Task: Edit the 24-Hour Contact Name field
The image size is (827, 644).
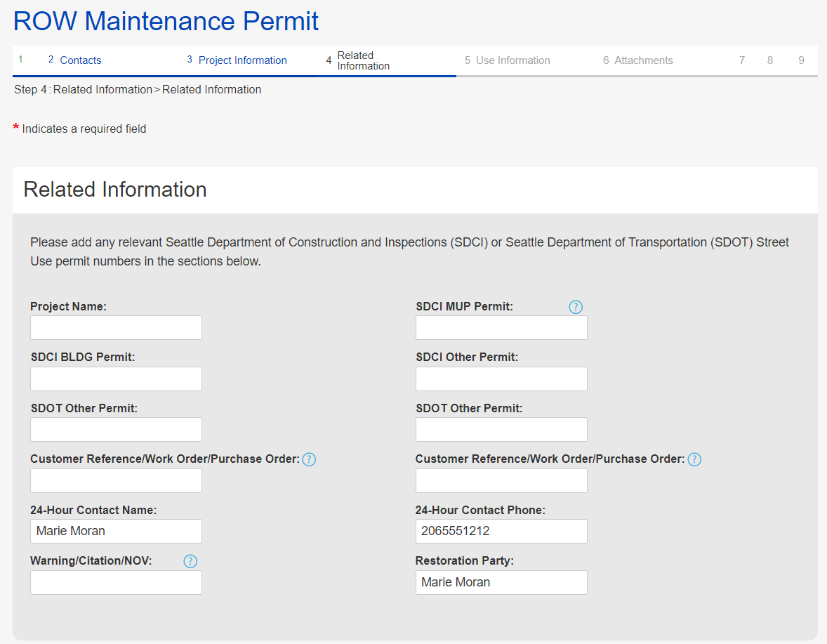Action: (x=116, y=531)
